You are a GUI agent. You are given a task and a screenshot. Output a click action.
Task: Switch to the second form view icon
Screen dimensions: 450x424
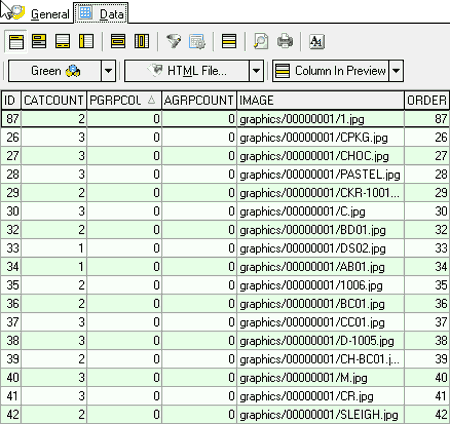(39, 42)
